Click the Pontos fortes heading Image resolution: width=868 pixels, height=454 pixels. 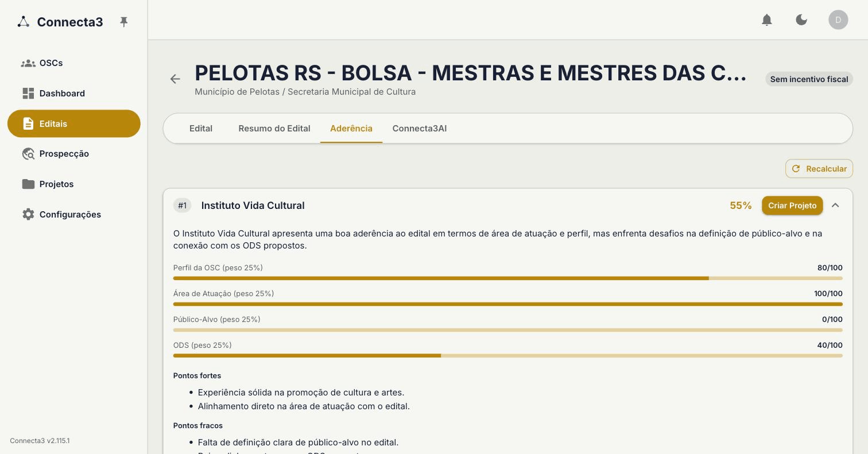click(x=197, y=376)
